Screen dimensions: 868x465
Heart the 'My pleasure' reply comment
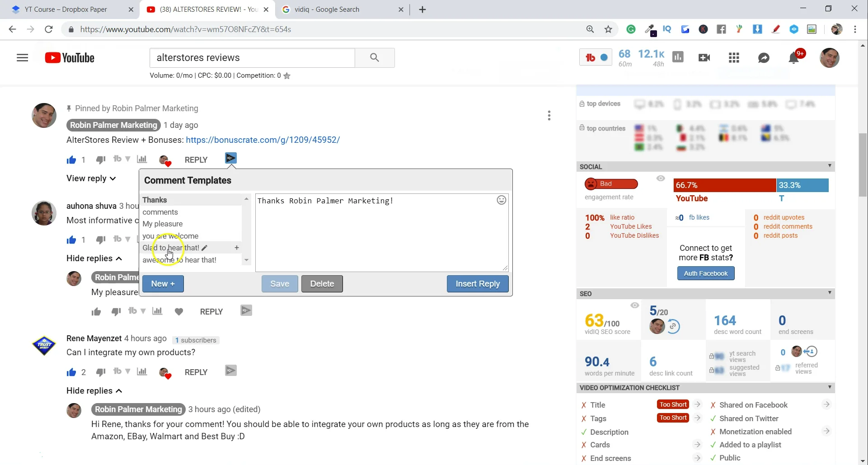click(179, 311)
